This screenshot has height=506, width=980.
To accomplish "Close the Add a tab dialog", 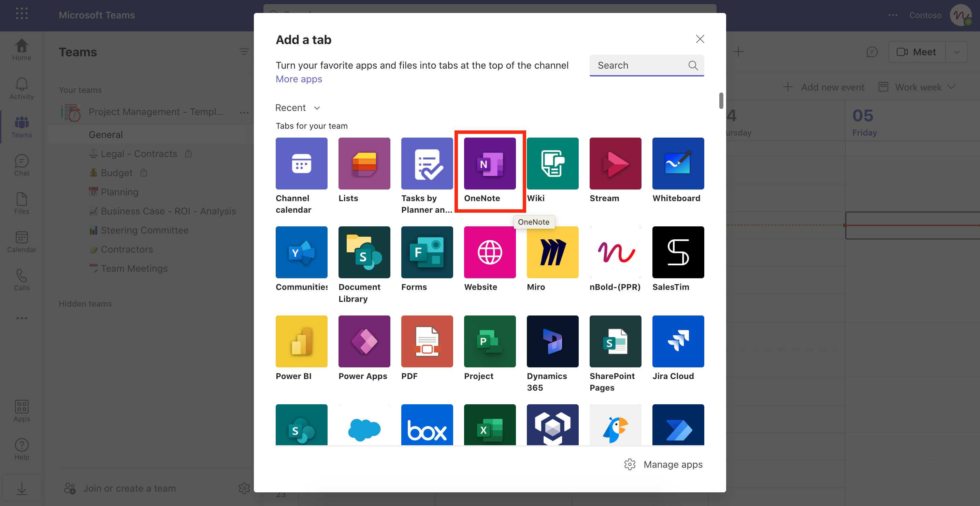I will point(700,39).
